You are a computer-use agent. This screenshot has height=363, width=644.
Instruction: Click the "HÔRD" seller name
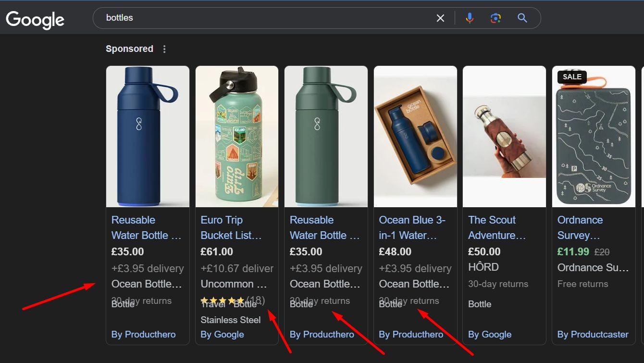483,267
